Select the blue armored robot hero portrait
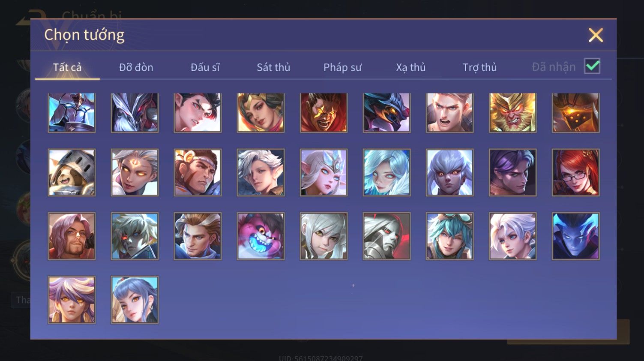 [x=72, y=112]
